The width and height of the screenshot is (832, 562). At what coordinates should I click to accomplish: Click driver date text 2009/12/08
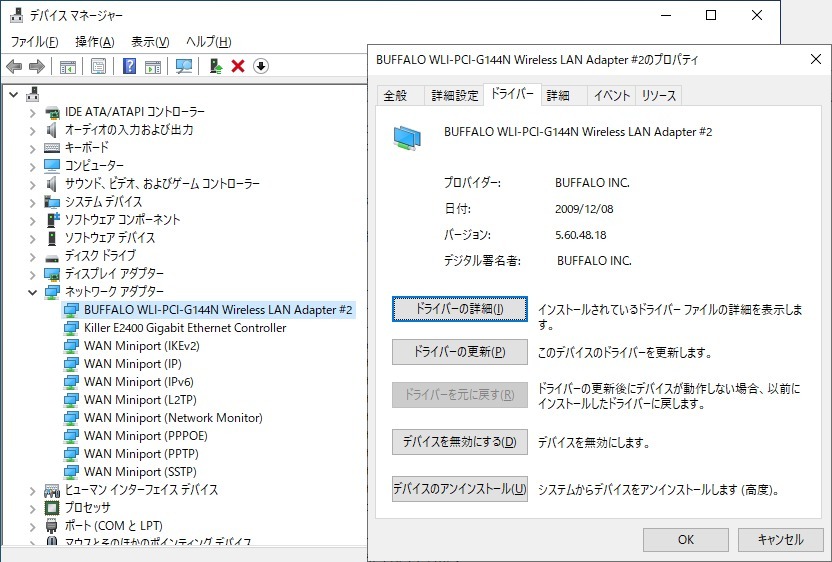(x=584, y=209)
